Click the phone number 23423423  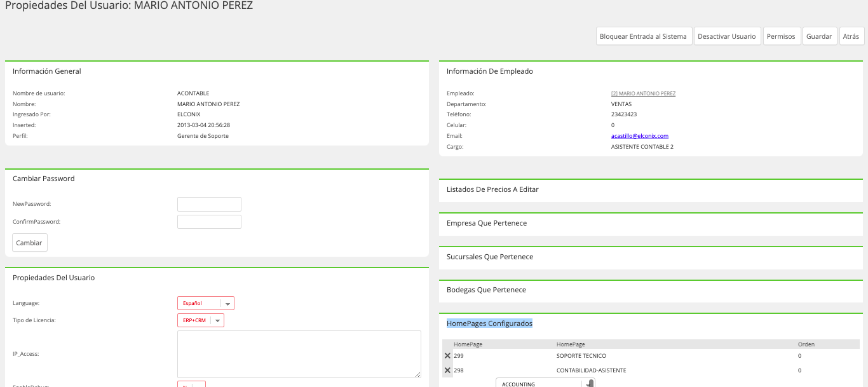point(624,114)
